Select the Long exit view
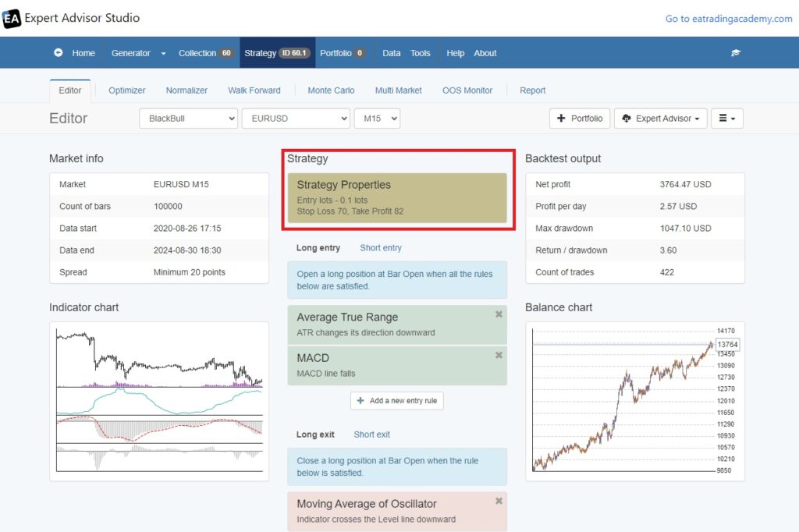799x532 pixels. coord(315,434)
